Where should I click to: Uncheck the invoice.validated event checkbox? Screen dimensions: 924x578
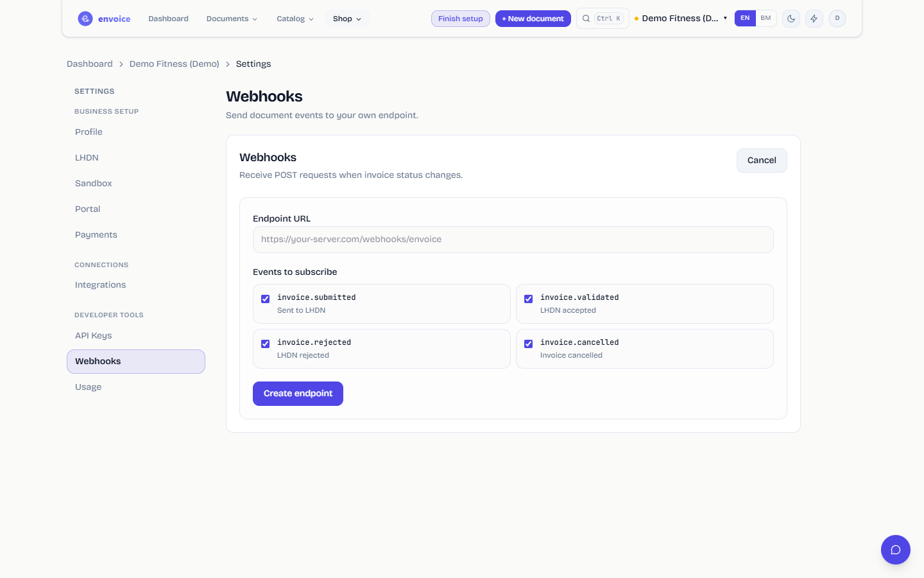click(x=528, y=299)
